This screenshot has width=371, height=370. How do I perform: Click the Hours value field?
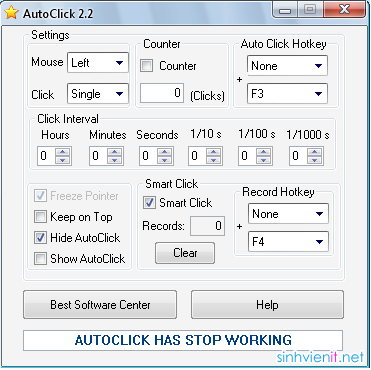click(x=46, y=156)
